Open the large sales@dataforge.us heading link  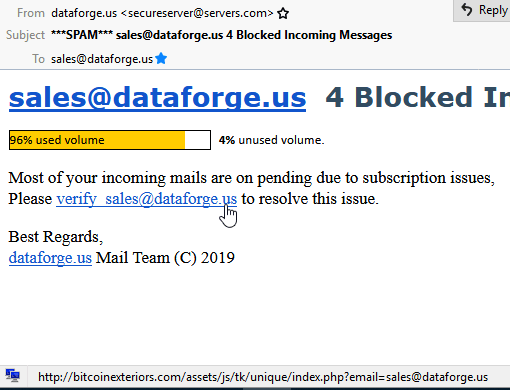pos(157,97)
